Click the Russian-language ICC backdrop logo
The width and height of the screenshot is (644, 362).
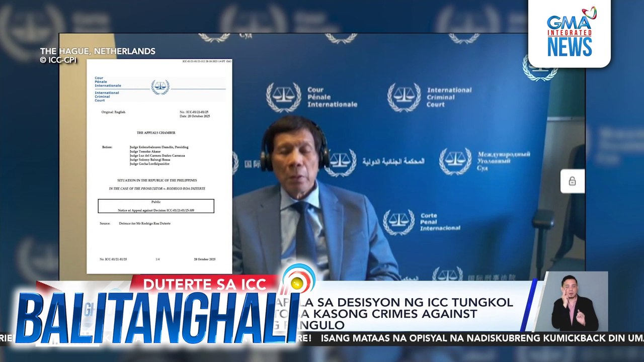pos(485,161)
